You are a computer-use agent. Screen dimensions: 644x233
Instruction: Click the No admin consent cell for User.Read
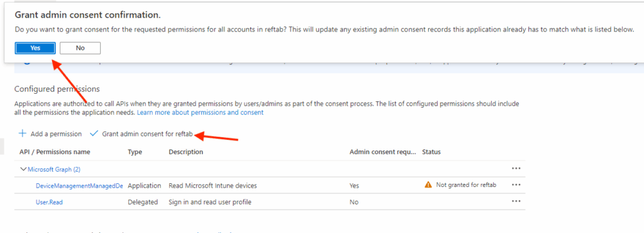[353, 202]
